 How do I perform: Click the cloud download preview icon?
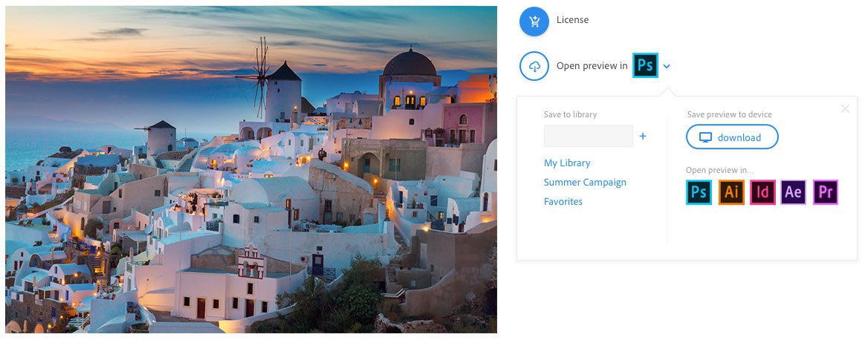point(534,66)
